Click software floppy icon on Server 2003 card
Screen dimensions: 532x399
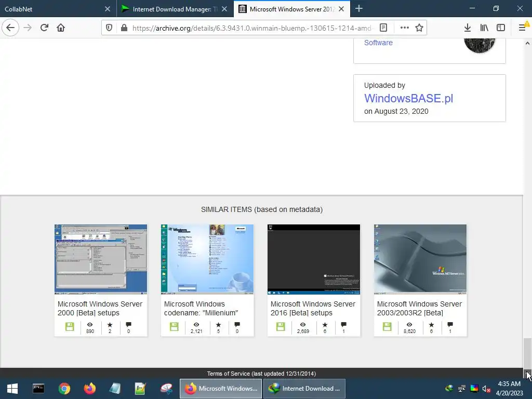coord(387,327)
